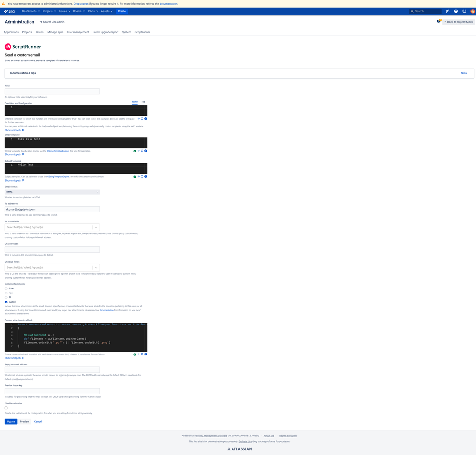Open the Assets dropdown menu
This screenshot has width=476, height=455.
pos(107,11)
